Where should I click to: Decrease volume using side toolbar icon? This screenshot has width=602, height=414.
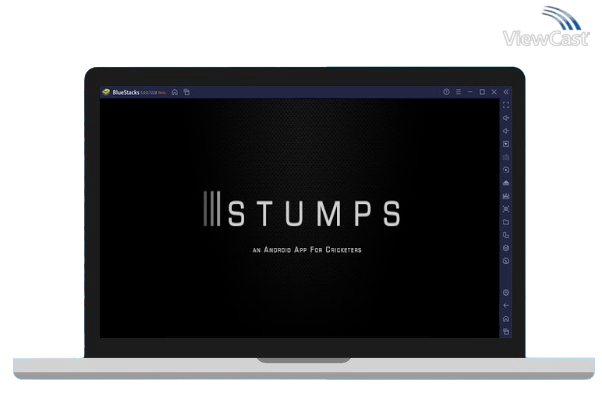(506, 131)
